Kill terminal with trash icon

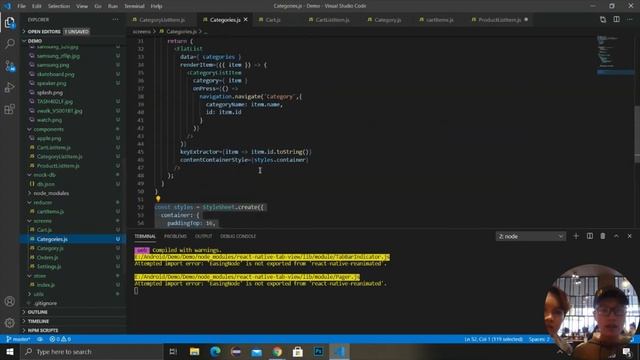[603, 236]
